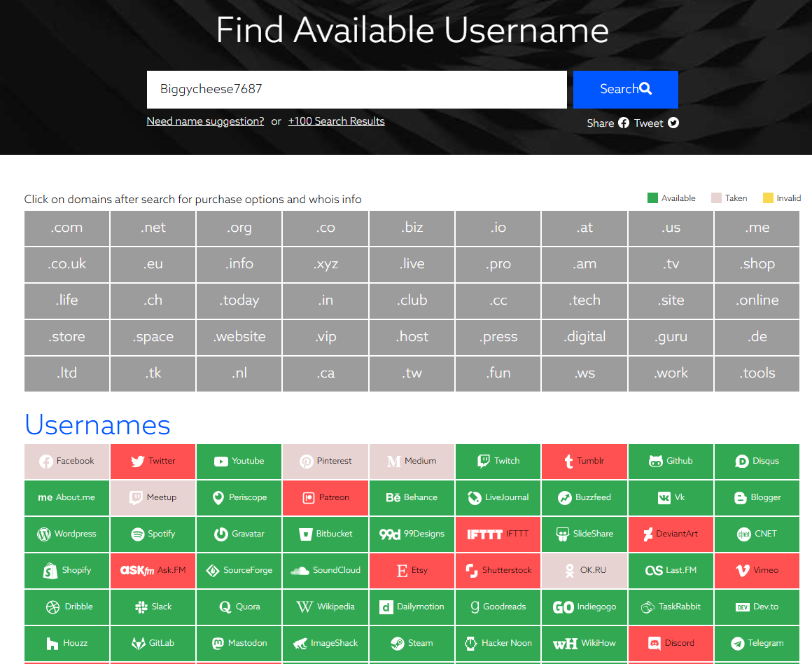Viewport: 812px width, 664px height.
Task: Click the .fun domain tile
Action: coord(498,374)
